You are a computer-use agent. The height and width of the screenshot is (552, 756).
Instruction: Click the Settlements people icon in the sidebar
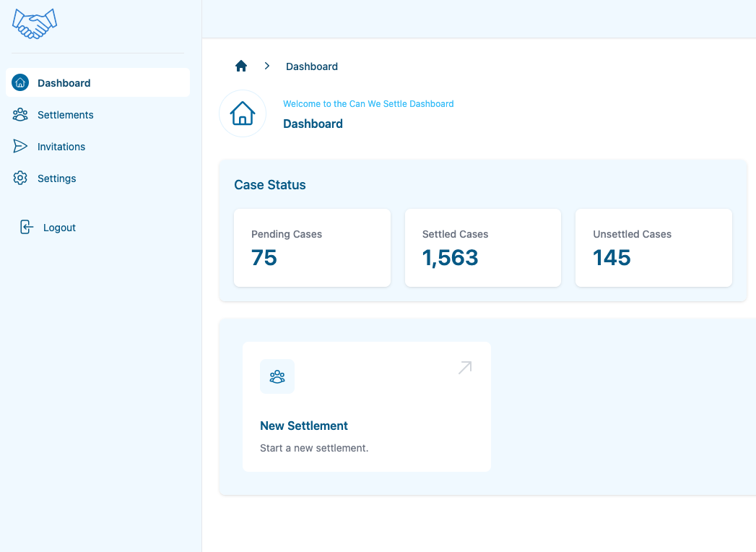coord(20,115)
